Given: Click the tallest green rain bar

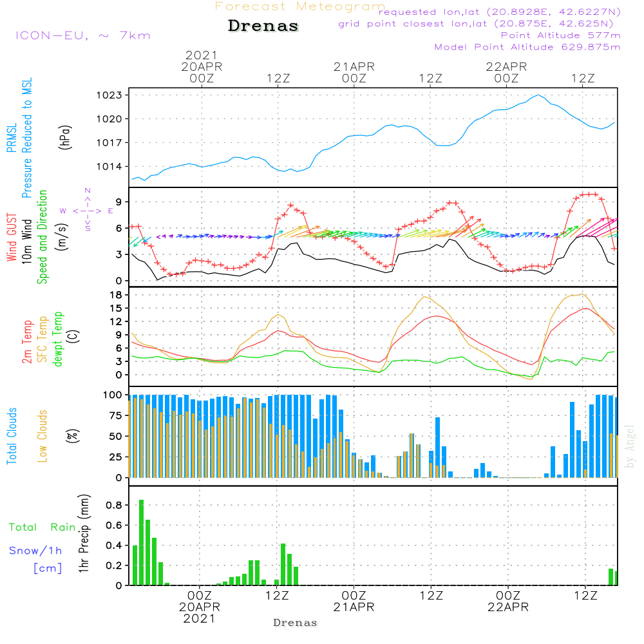Looking at the screenshot, I should 141,542.
